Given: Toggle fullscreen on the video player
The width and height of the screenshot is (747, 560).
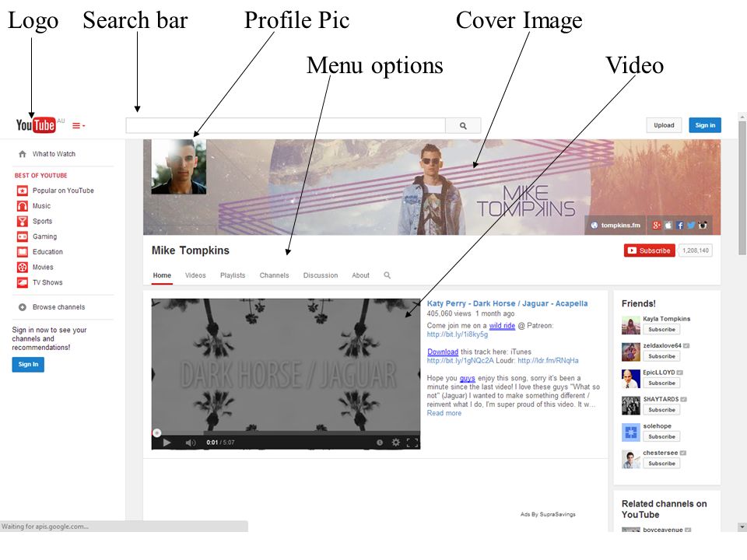Looking at the screenshot, I should pos(412,443).
